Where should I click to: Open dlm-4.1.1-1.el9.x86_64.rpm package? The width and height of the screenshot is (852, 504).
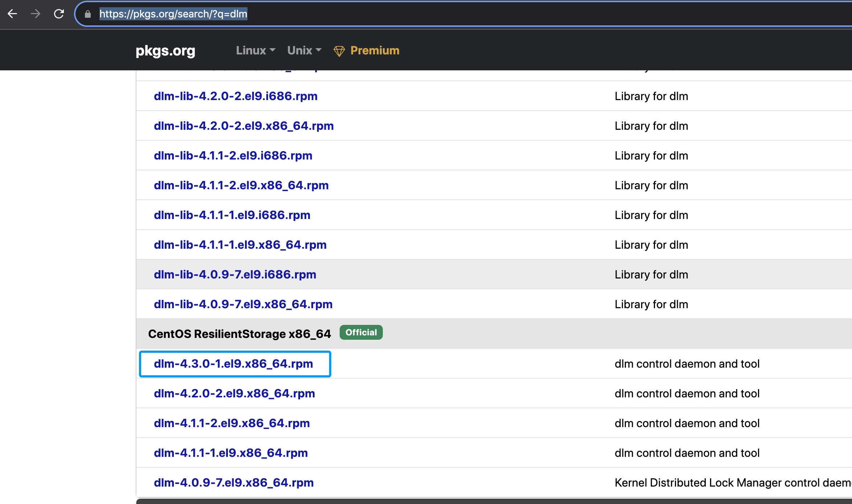tap(231, 453)
